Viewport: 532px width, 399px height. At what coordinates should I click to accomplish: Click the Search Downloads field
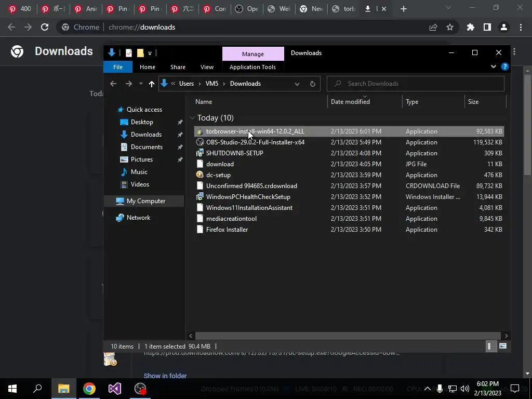tap(416, 84)
